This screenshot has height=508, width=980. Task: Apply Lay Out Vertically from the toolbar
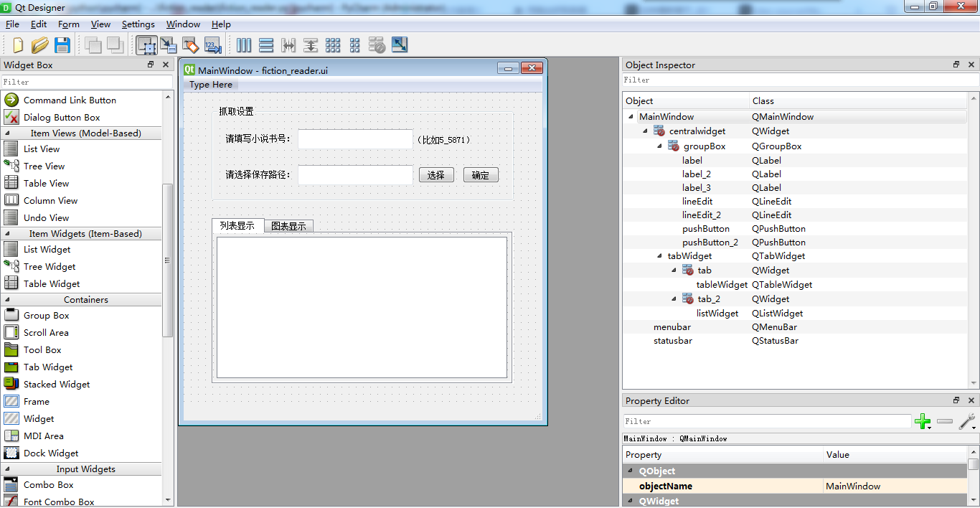pyautogui.click(x=266, y=45)
